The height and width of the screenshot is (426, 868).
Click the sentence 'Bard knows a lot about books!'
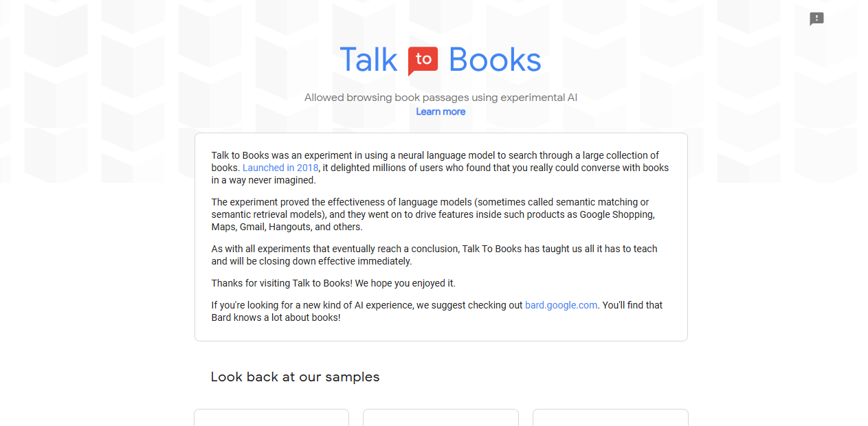[x=276, y=317]
